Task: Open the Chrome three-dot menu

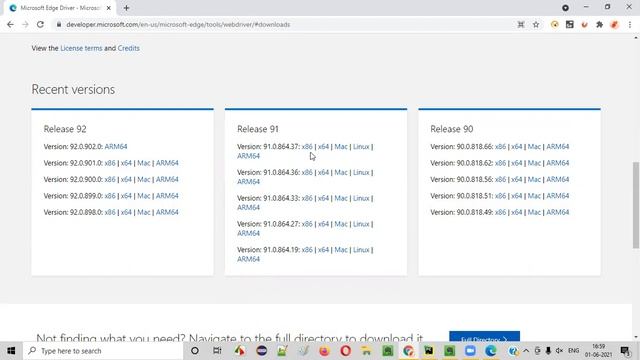Action: (x=630, y=24)
